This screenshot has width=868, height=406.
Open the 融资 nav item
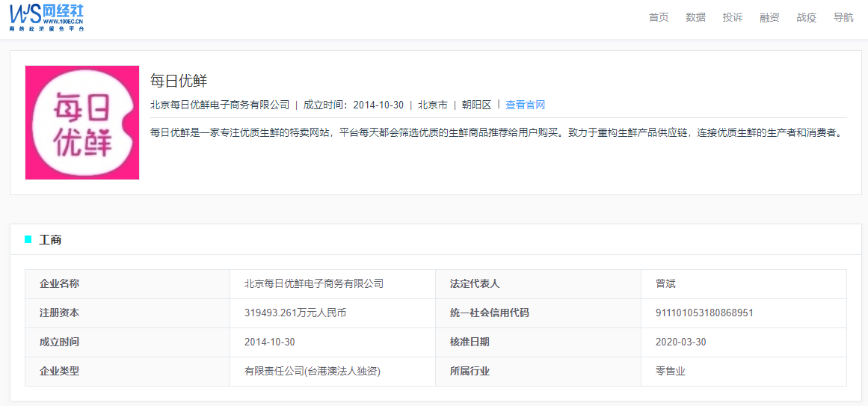coord(769,17)
